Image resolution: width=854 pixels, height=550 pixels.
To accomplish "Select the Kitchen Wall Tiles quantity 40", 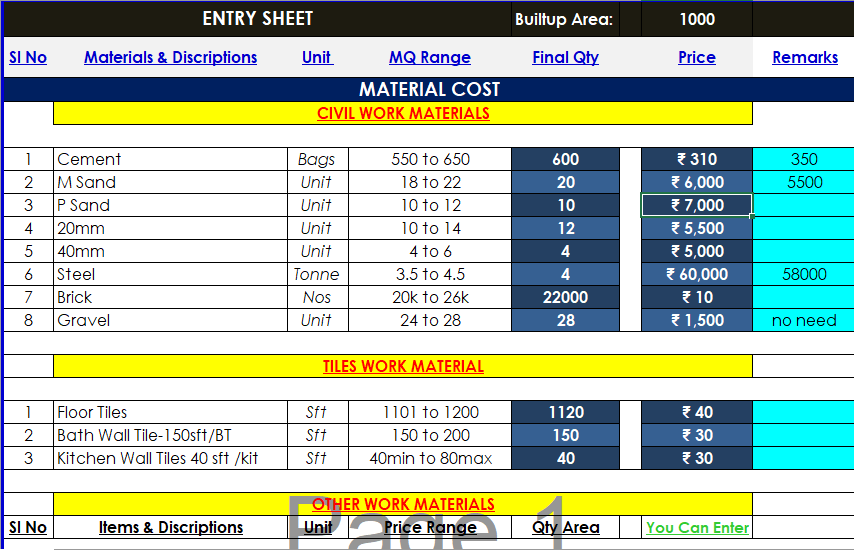I will [565, 458].
